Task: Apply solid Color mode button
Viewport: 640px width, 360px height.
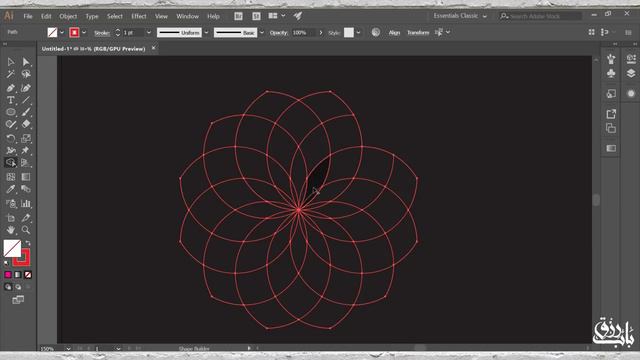Action: [8, 275]
